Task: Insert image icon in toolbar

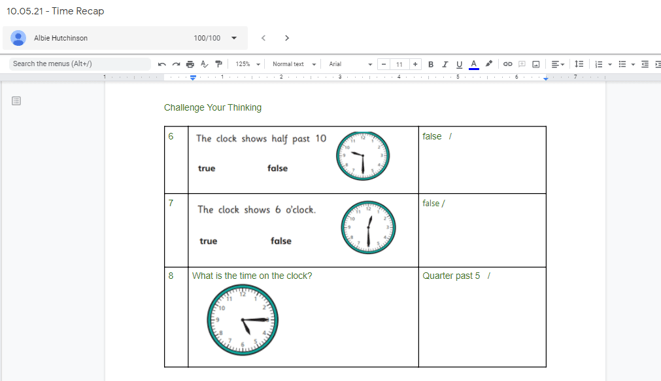Action: (536, 64)
